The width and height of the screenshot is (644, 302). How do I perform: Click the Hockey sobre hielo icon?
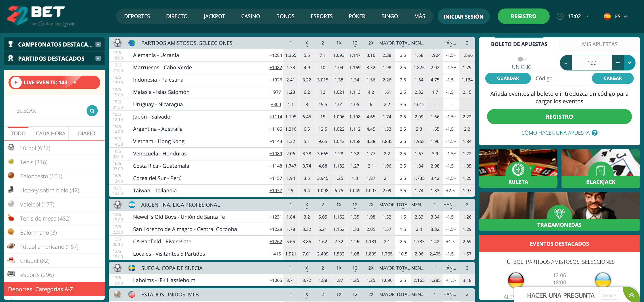pos(11,189)
